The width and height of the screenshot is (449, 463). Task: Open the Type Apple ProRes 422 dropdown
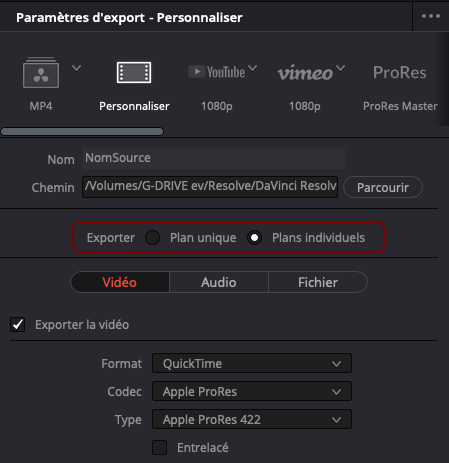[252, 419]
